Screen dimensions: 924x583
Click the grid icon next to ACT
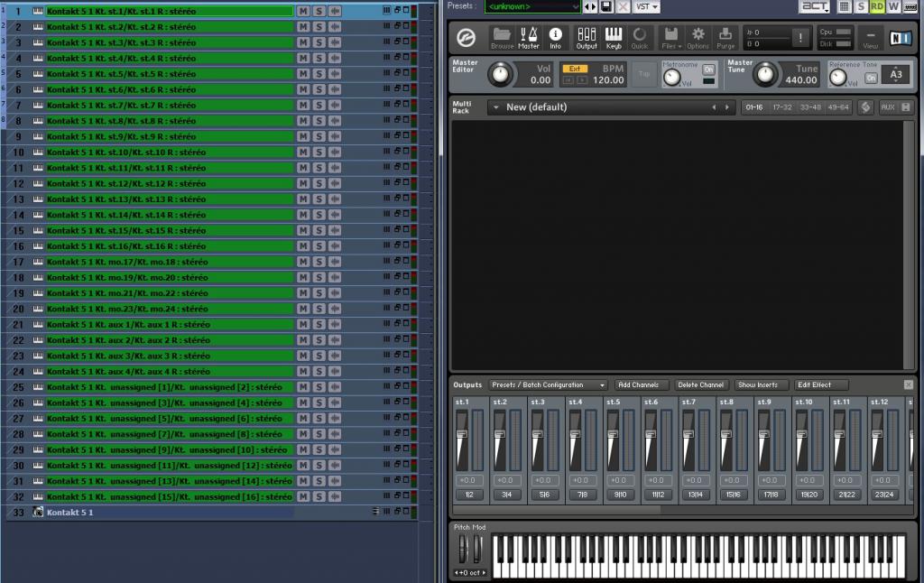coord(844,6)
